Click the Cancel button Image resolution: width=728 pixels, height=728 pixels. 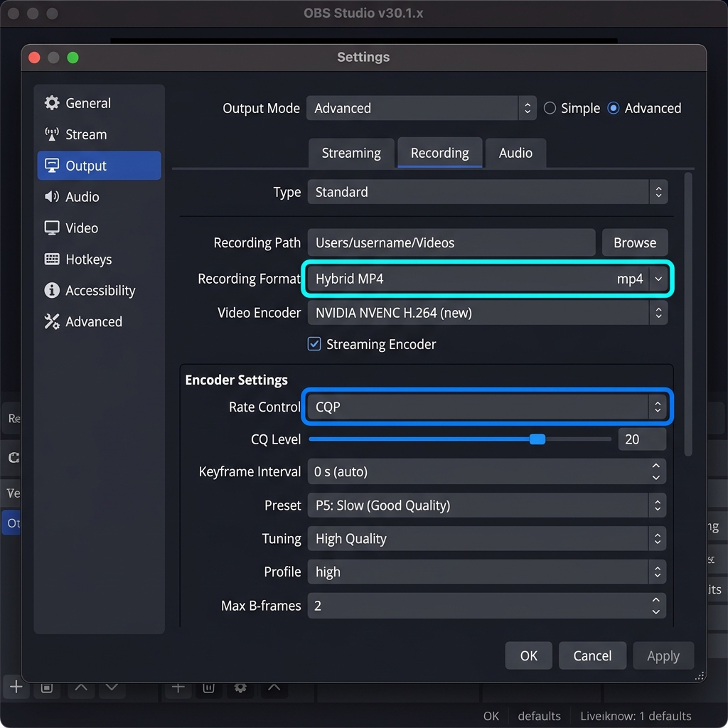click(x=592, y=655)
